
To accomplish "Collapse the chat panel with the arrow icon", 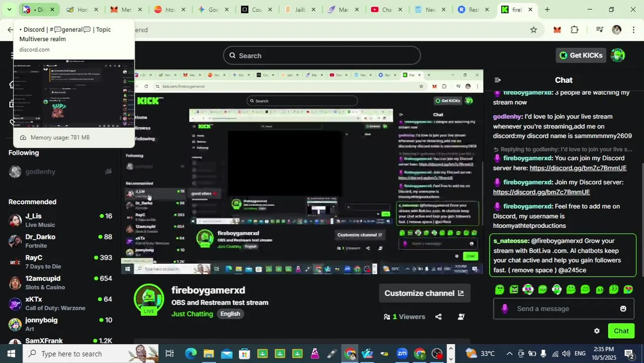I will 497,80.
